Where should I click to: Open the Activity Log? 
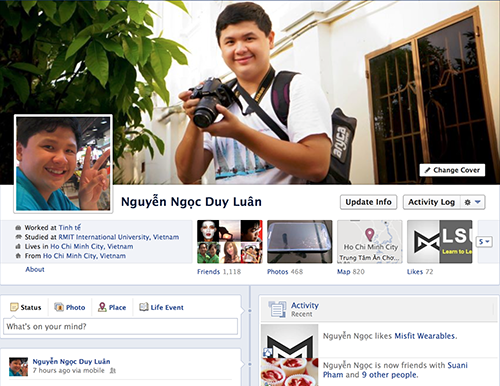[x=431, y=202]
